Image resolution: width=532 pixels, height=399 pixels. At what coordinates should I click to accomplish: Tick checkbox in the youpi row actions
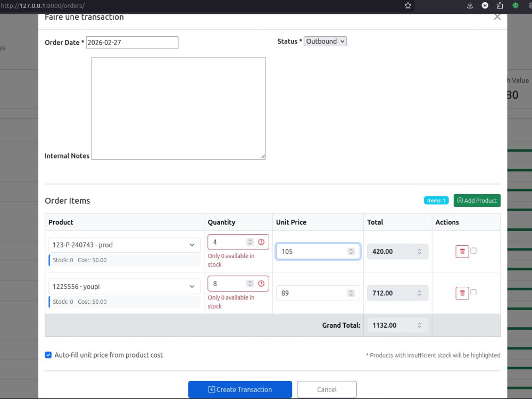tap(473, 293)
